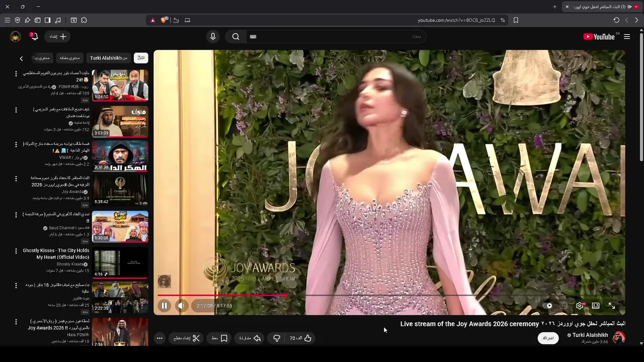This screenshot has width=644, height=362.
Task: Open the Brave Shields lion icon
Action: point(164,20)
